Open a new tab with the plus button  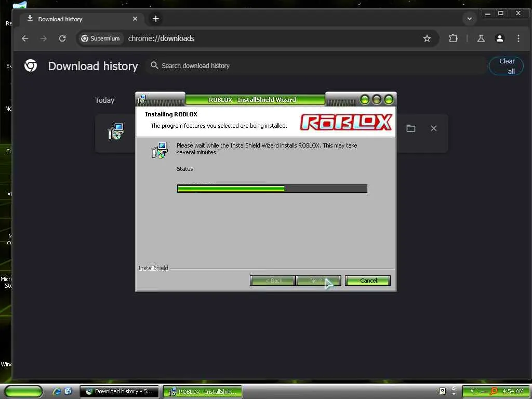pyautogui.click(x=156, y=19)
